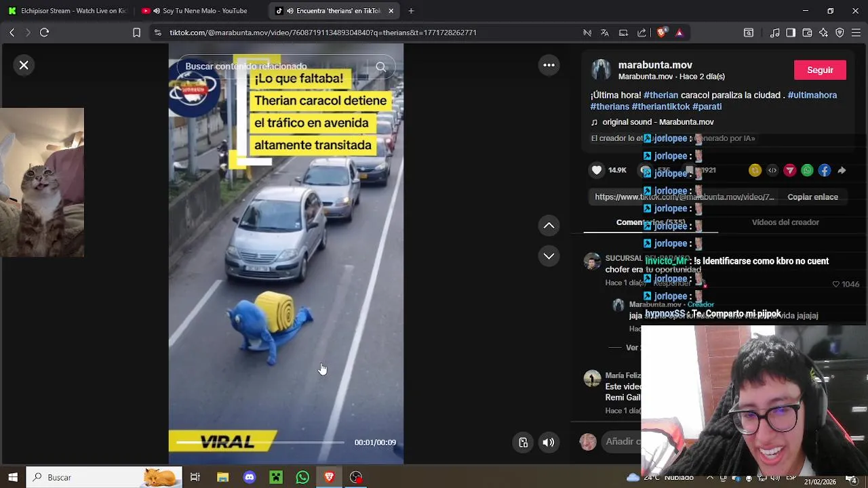Go to the previous video with up chevron
The width and height of the screenshot is (868, 488).
(549, 226)
